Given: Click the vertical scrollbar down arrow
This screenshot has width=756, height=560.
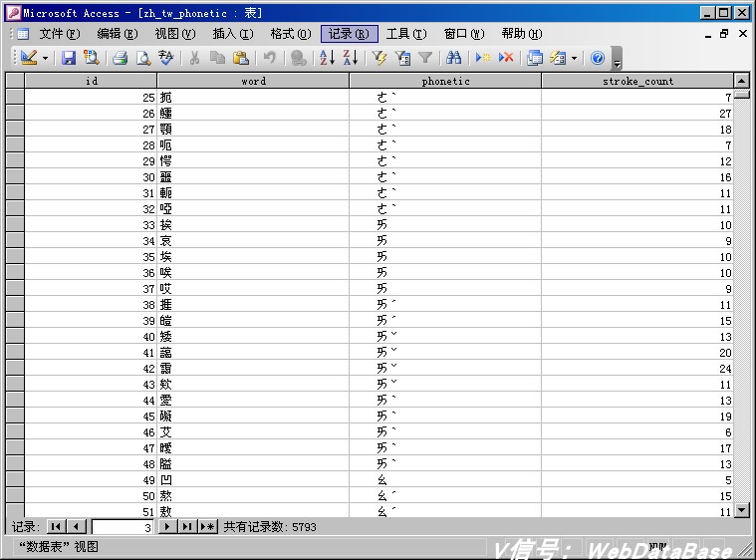Looking at the screenshot, I should [x=741, y=509].
